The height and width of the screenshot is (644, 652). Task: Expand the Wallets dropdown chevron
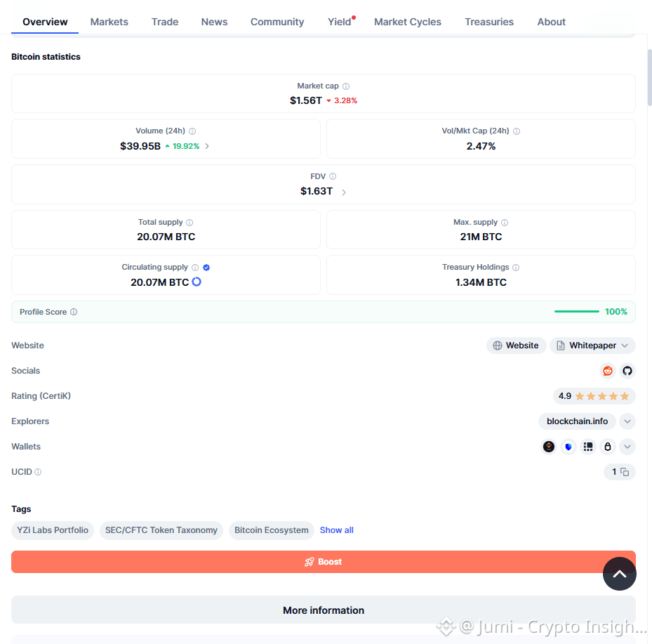(x=627, y=447)
